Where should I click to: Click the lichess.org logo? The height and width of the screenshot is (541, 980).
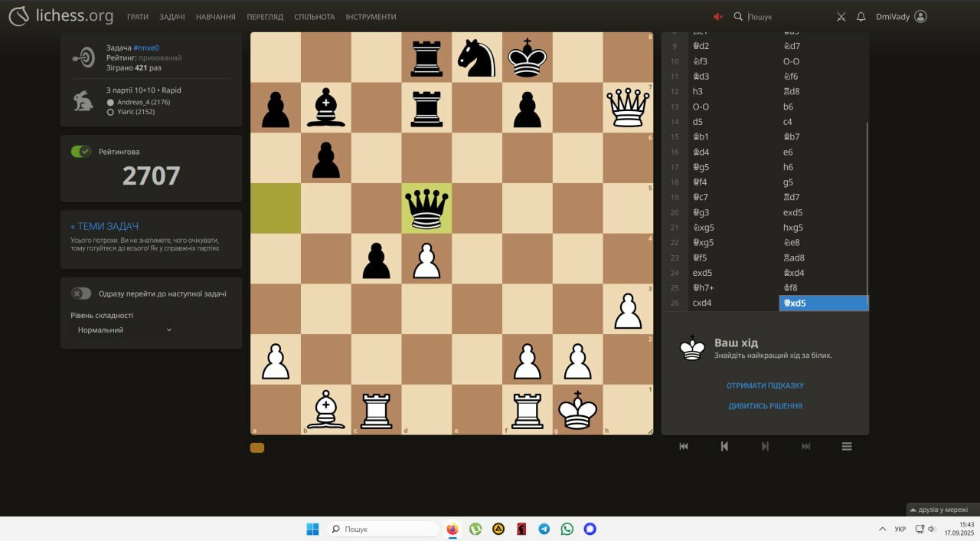(x=60, y=16)
